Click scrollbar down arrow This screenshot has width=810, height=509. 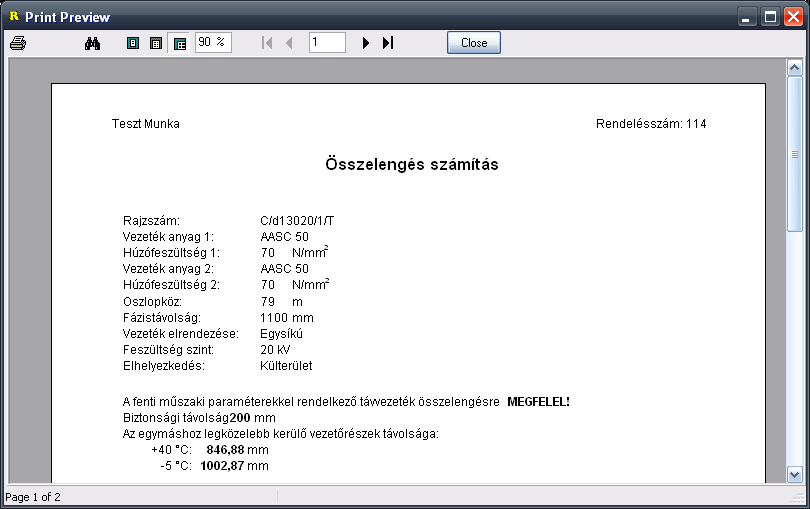pos(794,474)
